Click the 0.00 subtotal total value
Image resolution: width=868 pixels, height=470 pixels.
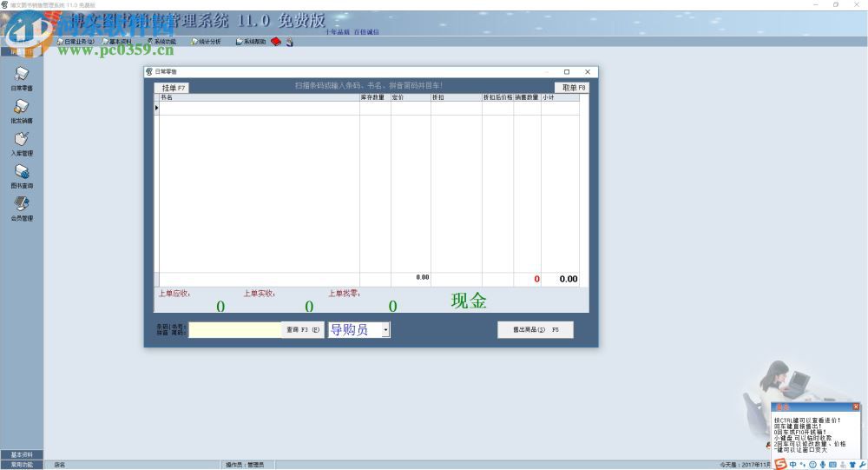point(568,279)
